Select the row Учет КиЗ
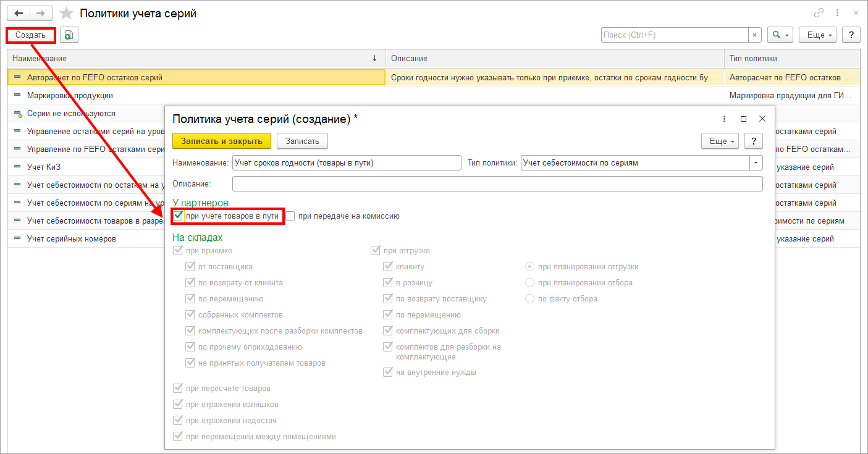 pyautogui.click(x=86, y=167)
